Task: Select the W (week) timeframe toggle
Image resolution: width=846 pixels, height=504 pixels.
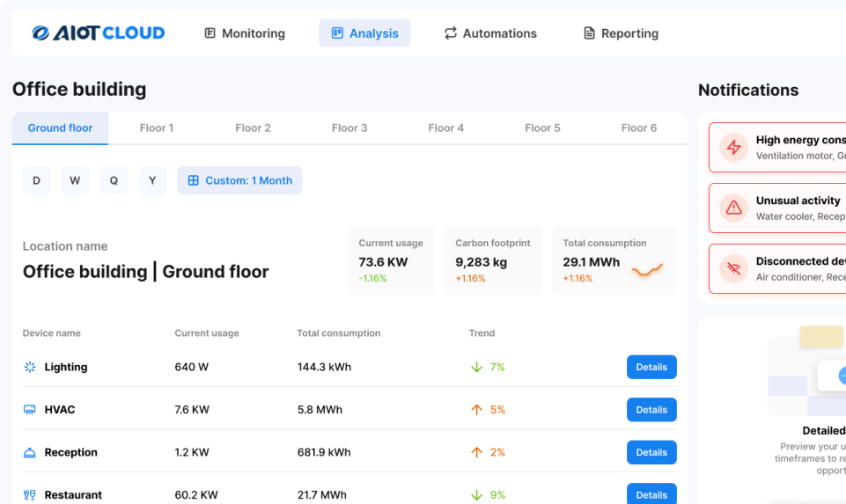Action: point(75,180)
